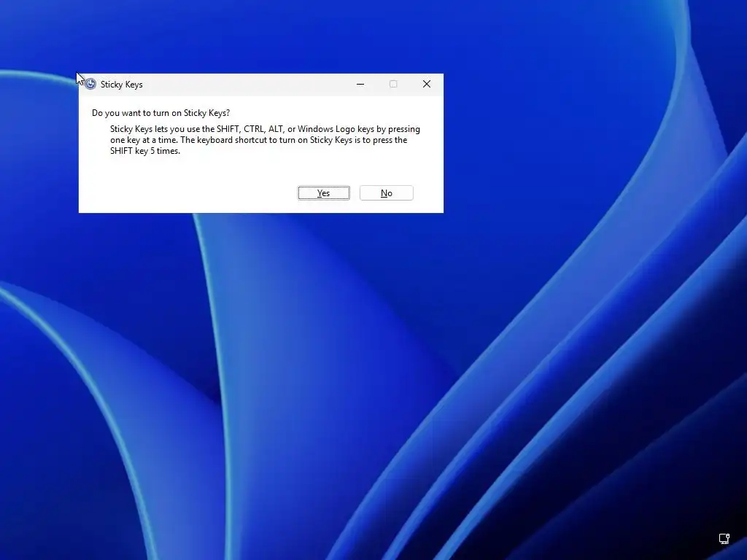Click the Sticky Keys title bar icon
This screenshot has height=560, width=747.
click(90, 85)
